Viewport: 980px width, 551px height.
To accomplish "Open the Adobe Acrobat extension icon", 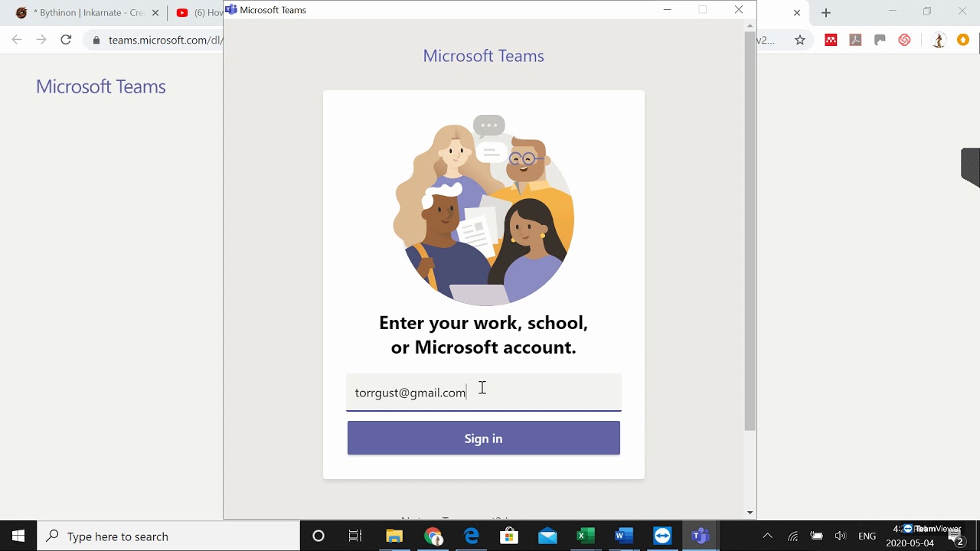I will [855, 40].
